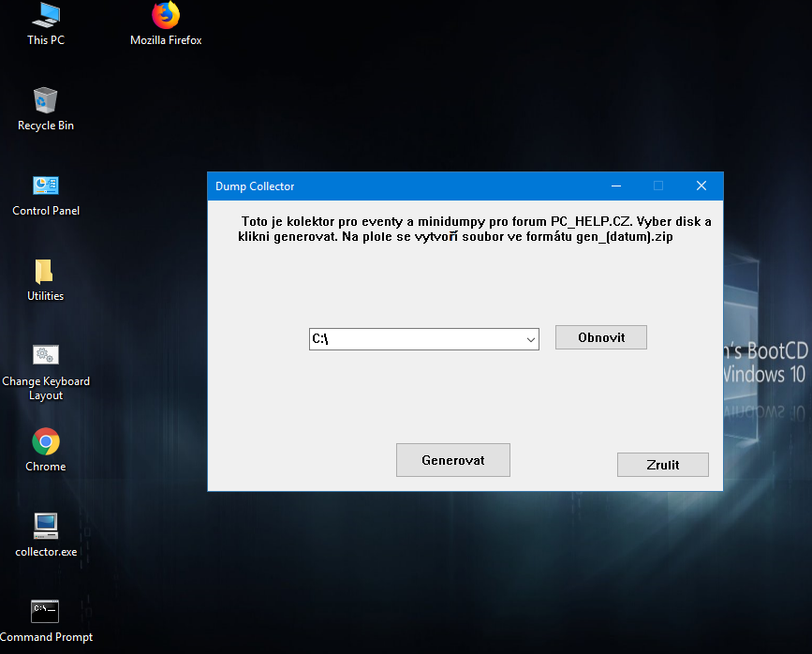812x654 pixels.
Task: Click the Obnovit button
Action: click(x=600, y=337)
